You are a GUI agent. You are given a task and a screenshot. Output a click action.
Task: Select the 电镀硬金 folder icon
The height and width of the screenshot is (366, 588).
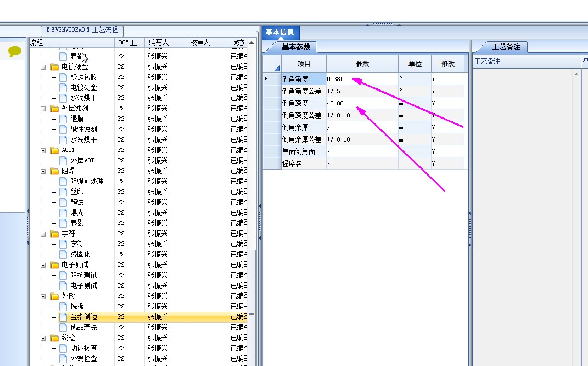point(54,67)
